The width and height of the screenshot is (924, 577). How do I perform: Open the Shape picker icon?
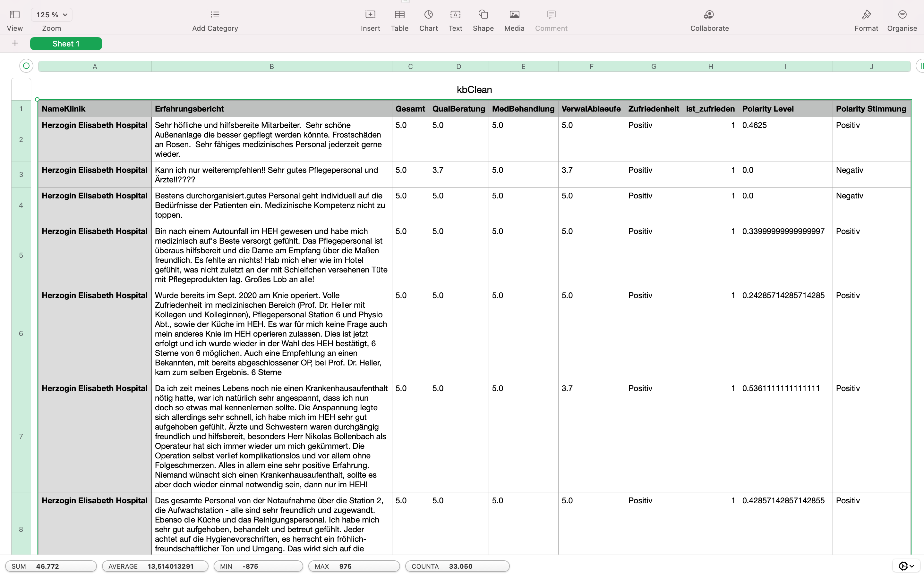(483, 15)
